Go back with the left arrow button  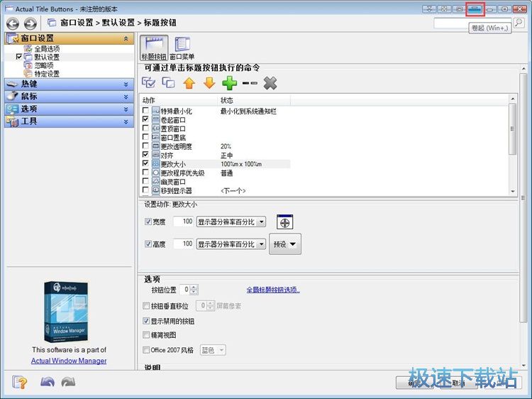(x=13, y=23)
